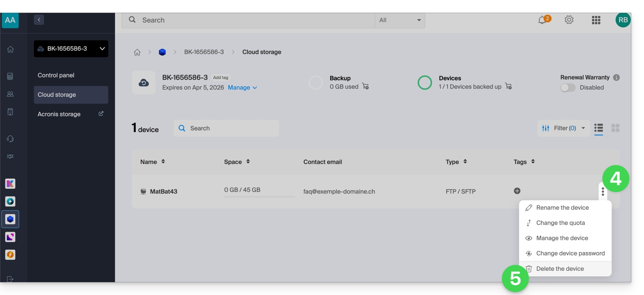The image size is (644, 295).
Task: Open the BK-1656586-3 product dropdown
Action: [71, 49]
